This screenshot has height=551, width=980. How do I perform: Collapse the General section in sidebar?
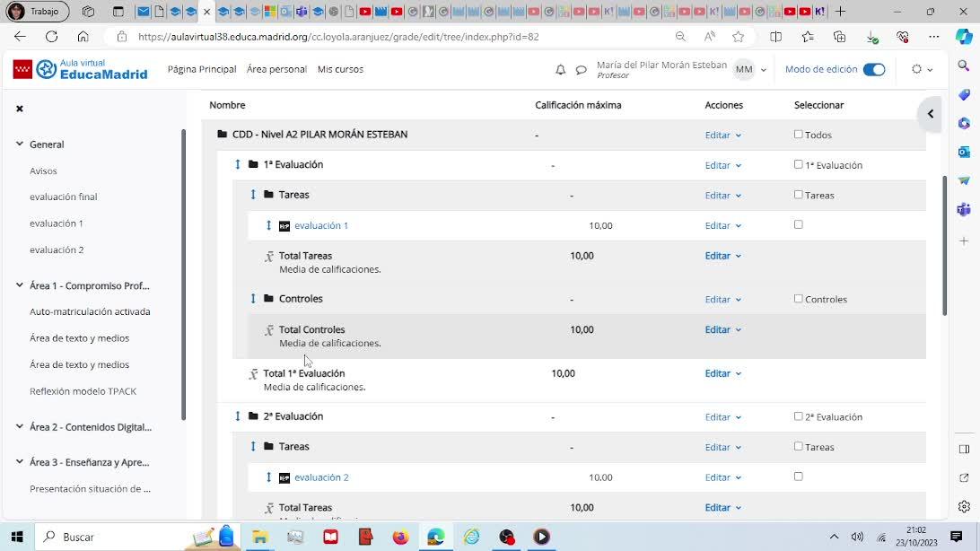tap(20, 144)
